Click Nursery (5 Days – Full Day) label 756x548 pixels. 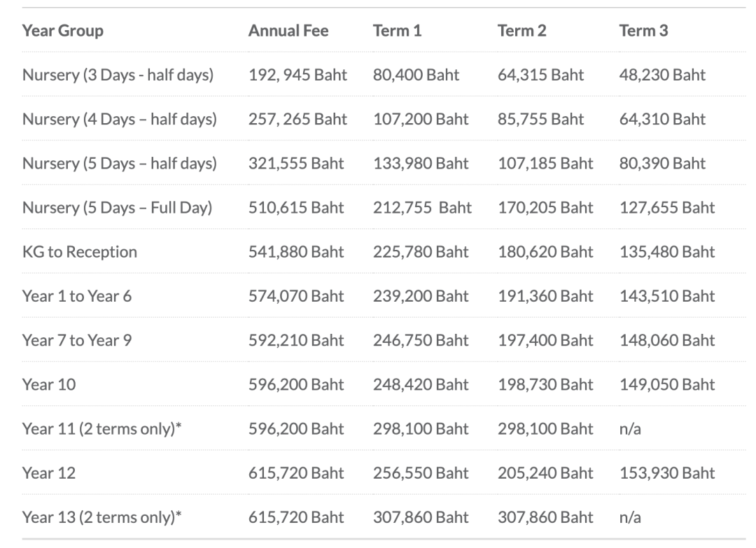(x=117, y=208)
